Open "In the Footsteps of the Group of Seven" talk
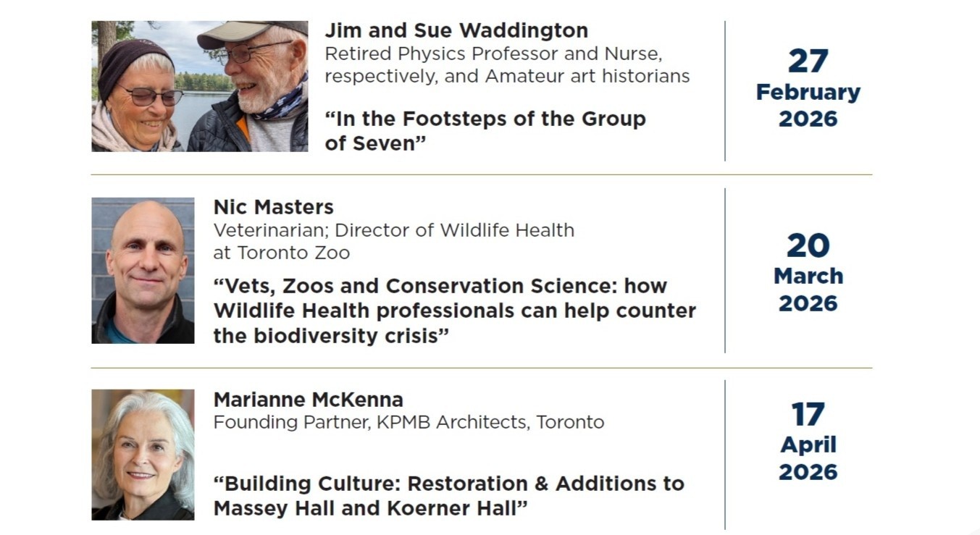 485,131
